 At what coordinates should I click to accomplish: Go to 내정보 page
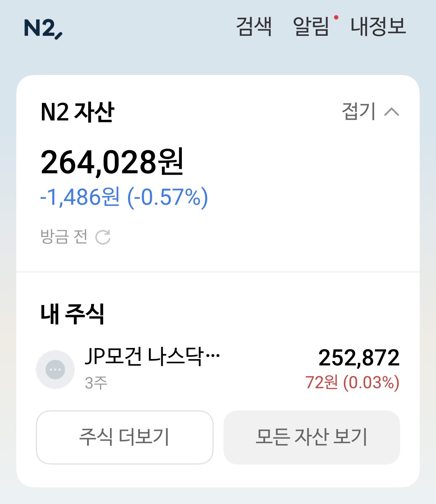378,26
